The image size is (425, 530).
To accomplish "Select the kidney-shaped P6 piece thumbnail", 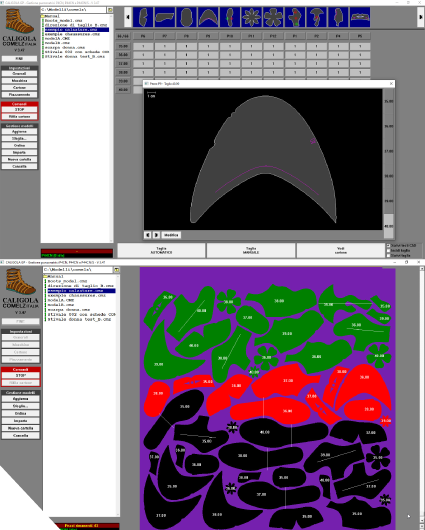I will (x=143, y=17).
